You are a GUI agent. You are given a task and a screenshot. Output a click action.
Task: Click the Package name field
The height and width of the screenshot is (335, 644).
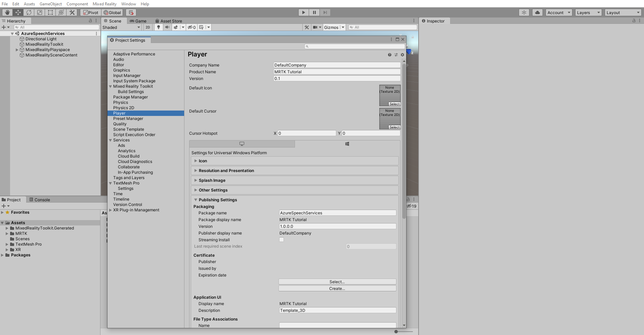point(338,213)
